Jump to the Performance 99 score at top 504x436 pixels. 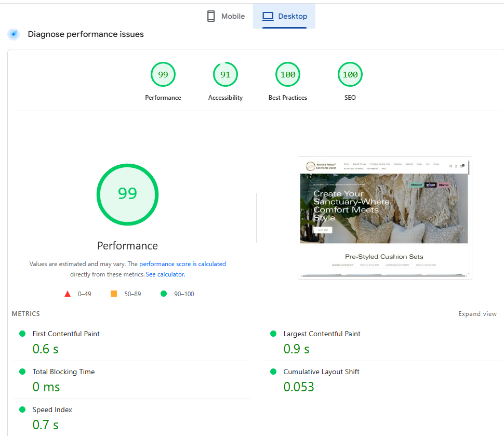point(163,75)
